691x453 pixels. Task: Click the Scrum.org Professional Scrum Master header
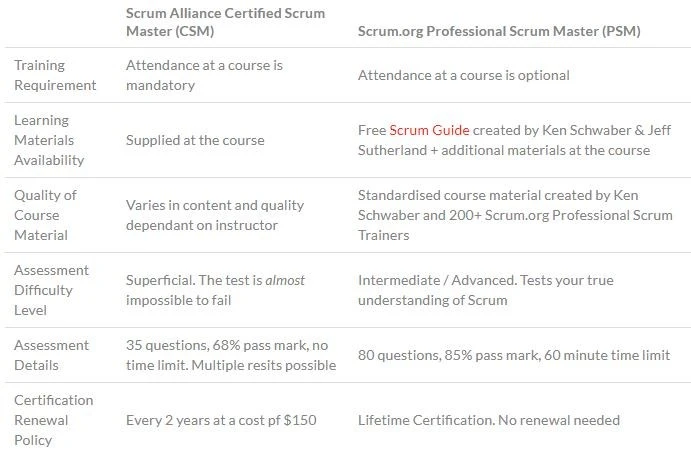click(x=499, y=32)
